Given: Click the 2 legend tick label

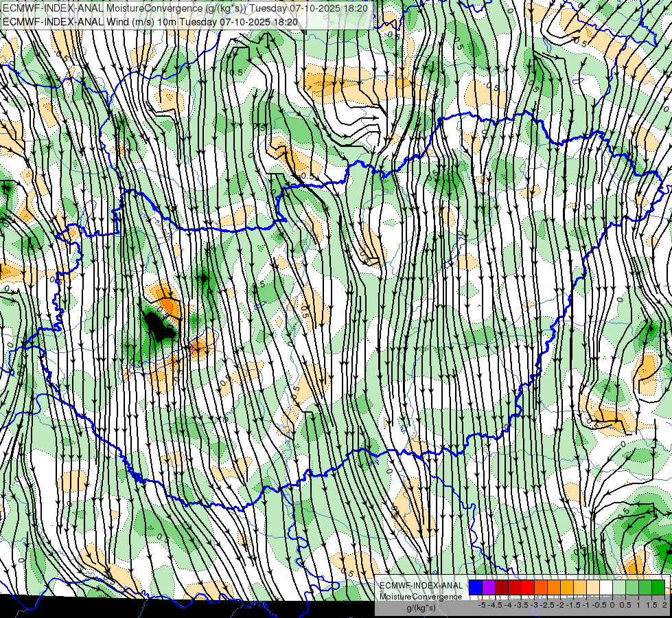Looking at the screenshot, I should 664,605.
